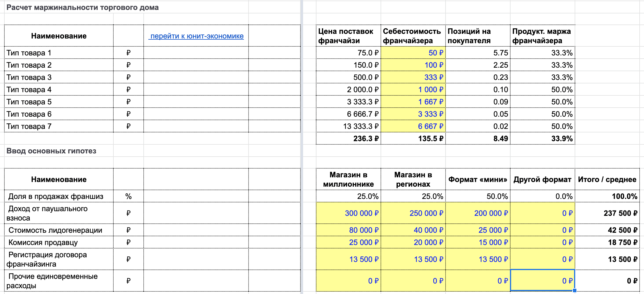Viewport: 644px width, 294px height.
Task: Select the yellow cost cell '333 ₽'
Action: [x=413, y=77]
